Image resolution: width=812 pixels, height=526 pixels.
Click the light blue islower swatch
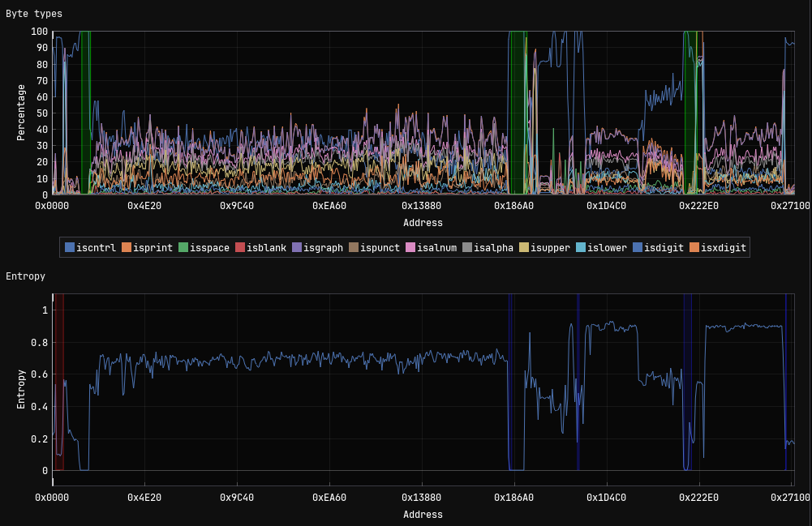tap(581, 248)
